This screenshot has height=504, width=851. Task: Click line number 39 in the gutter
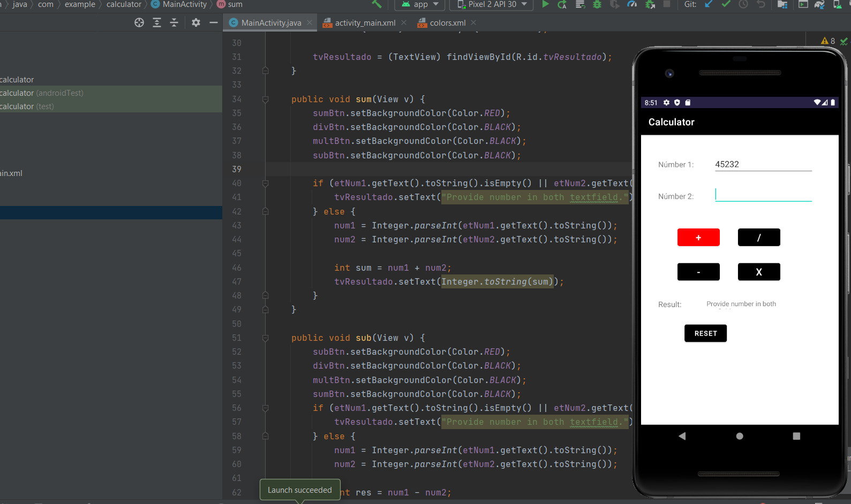pos(237,169)
